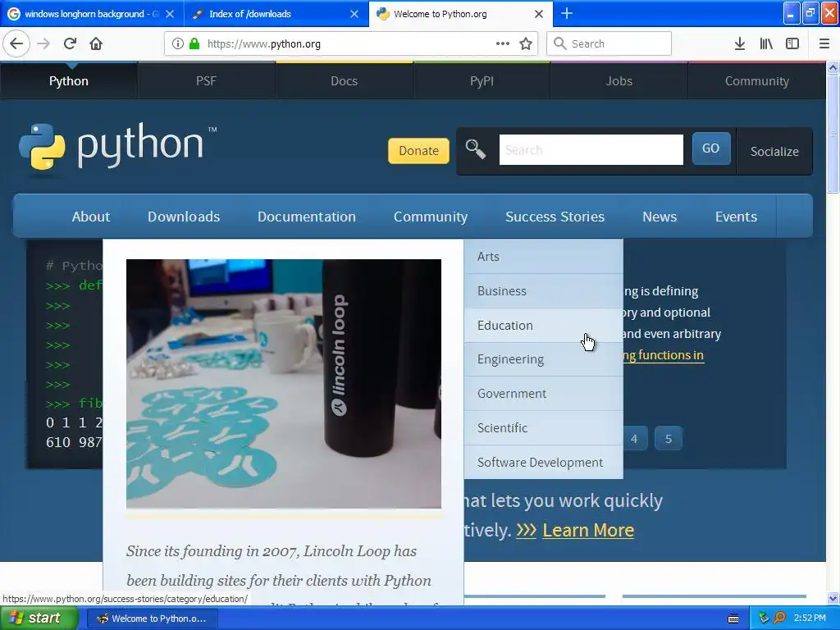The width and height of the screenshot is (840, 630).
Task: Jump to slide 5 of code examples
Action: [x=668, y=439]
